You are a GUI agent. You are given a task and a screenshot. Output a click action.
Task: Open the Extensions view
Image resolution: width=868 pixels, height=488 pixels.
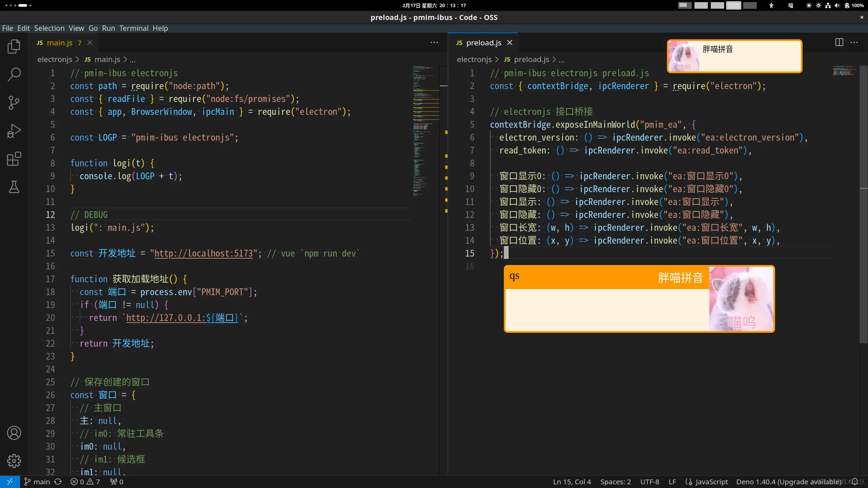point(14,159)
